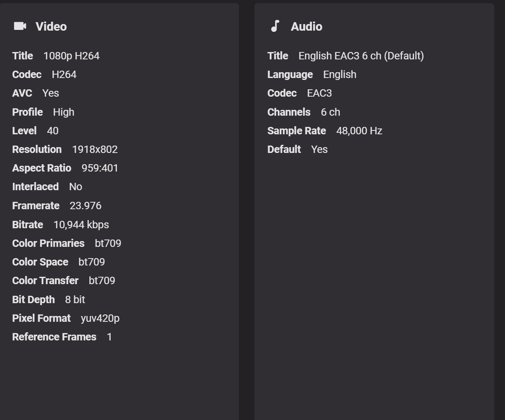Click the Audio section heading

tap(306, 26)
